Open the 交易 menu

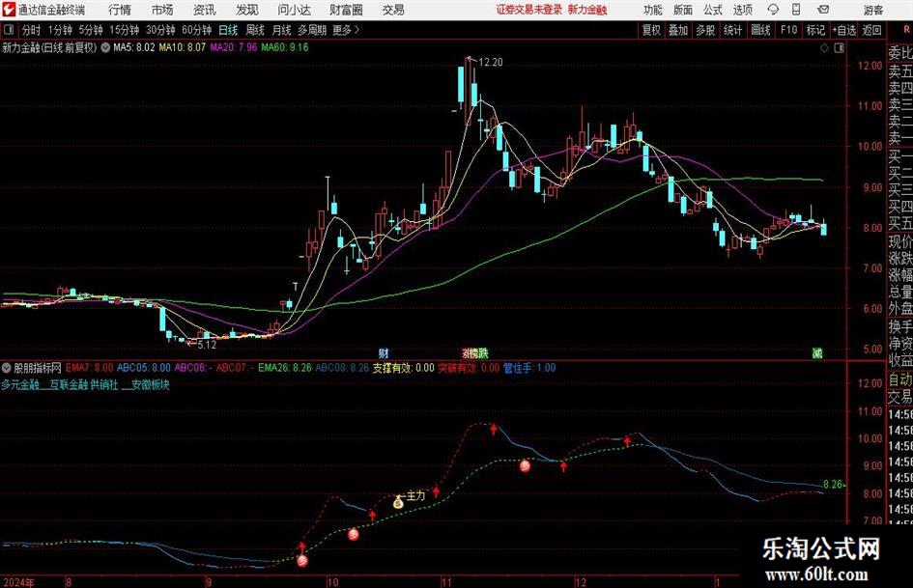click(x=393, y=10)
